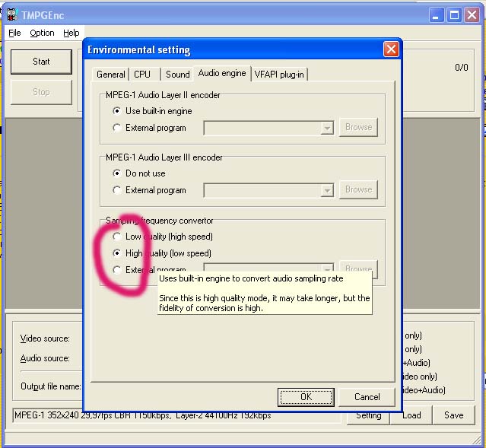This screenshot has width=486, height=448.
Task: Minimize the TMPGEnc main window
Action: click(x=436, y=15)
